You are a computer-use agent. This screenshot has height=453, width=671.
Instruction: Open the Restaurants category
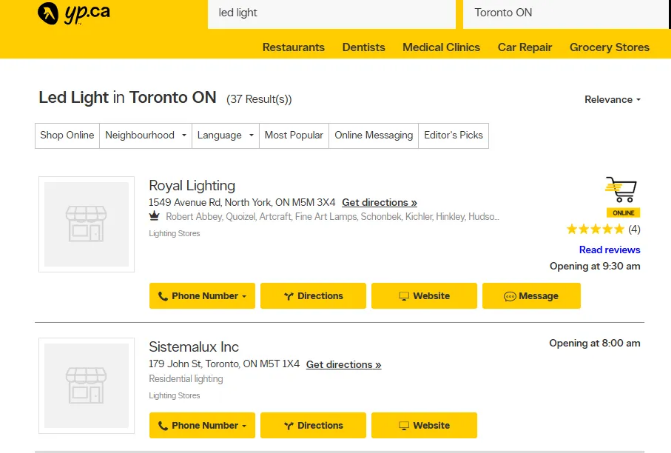coord(293,47)
